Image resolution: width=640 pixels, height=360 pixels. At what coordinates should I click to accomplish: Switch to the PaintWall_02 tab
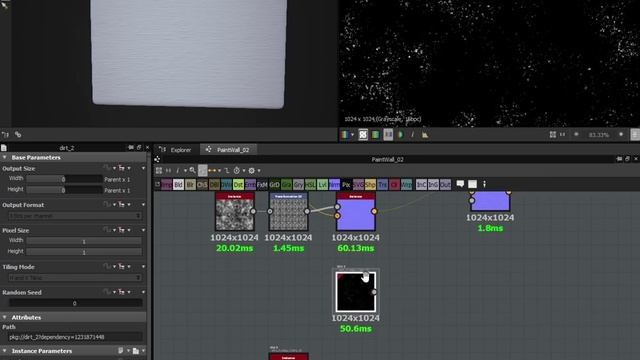point(228,150)
